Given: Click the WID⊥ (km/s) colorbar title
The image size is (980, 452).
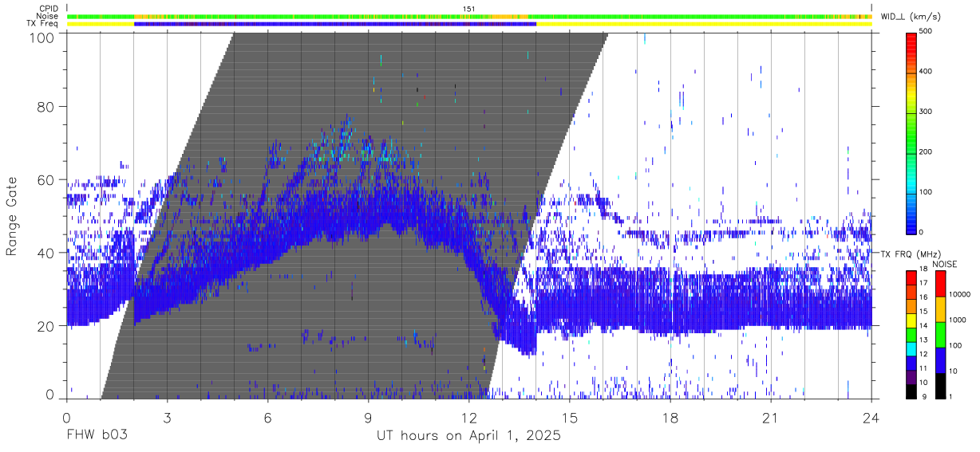Looking at the screenshot, I should pyautogui.click(x=917, y=16).
